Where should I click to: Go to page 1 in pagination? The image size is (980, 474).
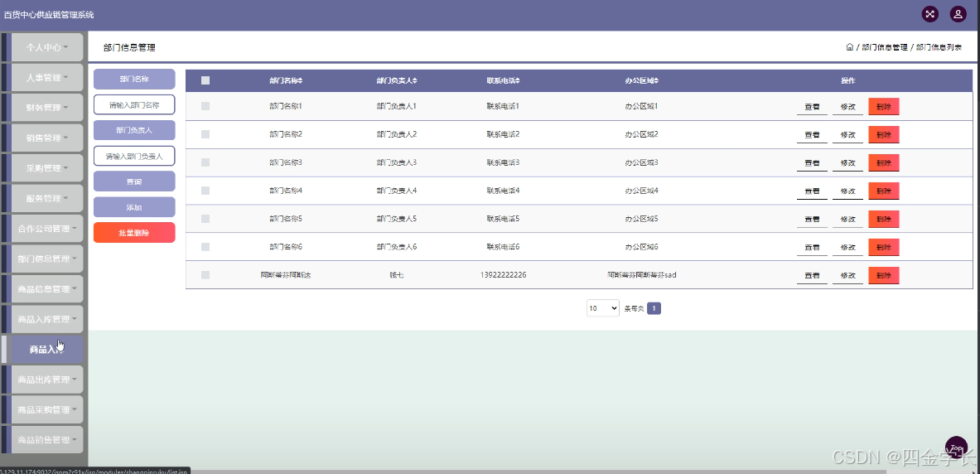point(654,308)
